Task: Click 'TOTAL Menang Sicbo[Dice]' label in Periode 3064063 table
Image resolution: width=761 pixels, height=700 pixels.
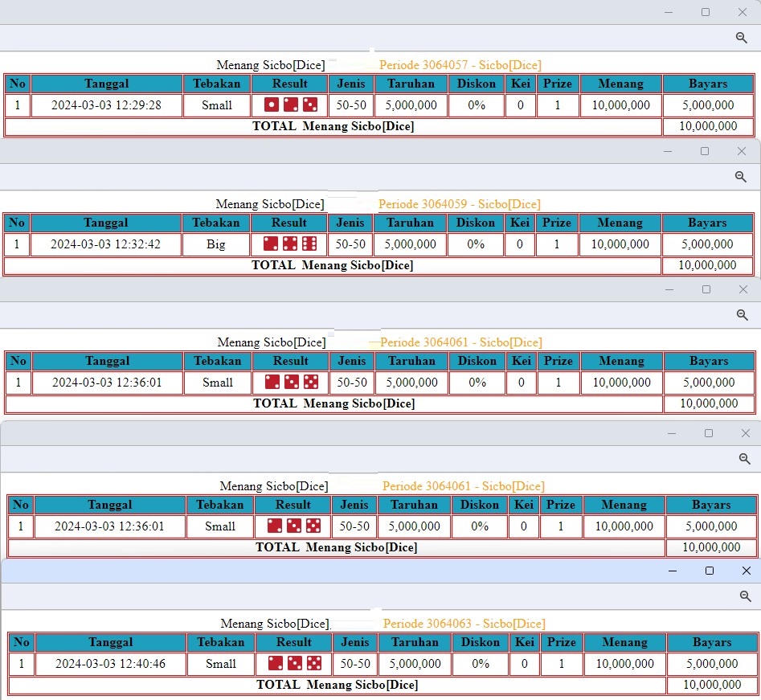Action: coord(337,685)
